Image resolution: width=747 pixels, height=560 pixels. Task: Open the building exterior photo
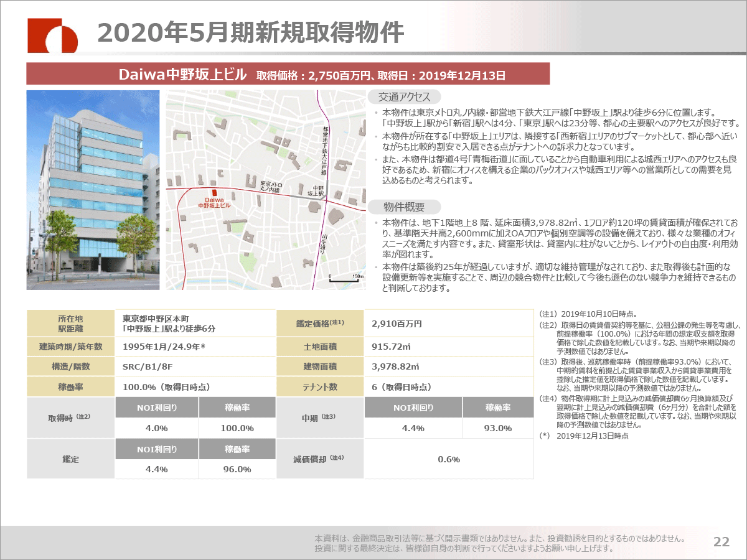(x=93, y=190)
